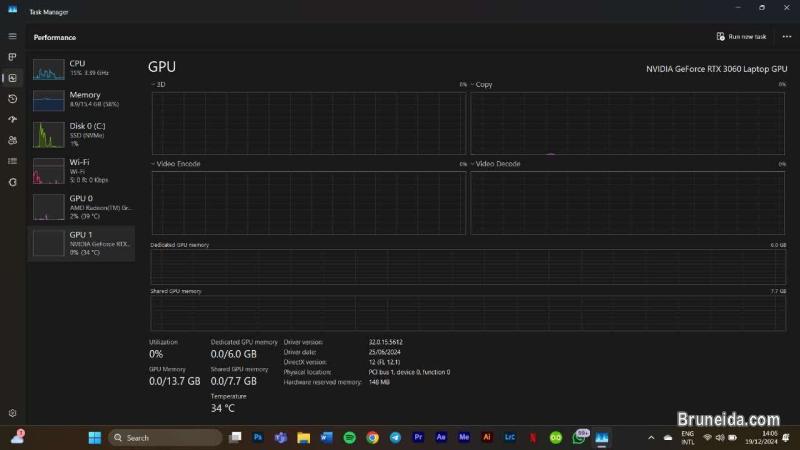This screenshot has height=450, width=800.
Task: Open the three-dot more options menu
Action: [x=786, y=37]
